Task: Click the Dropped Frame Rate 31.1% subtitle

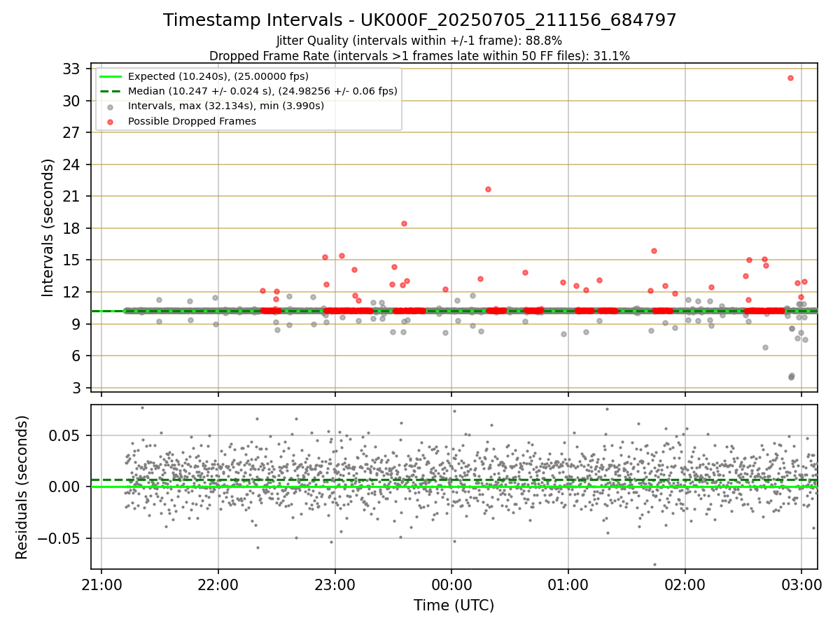Action: (x=419, y=56)
